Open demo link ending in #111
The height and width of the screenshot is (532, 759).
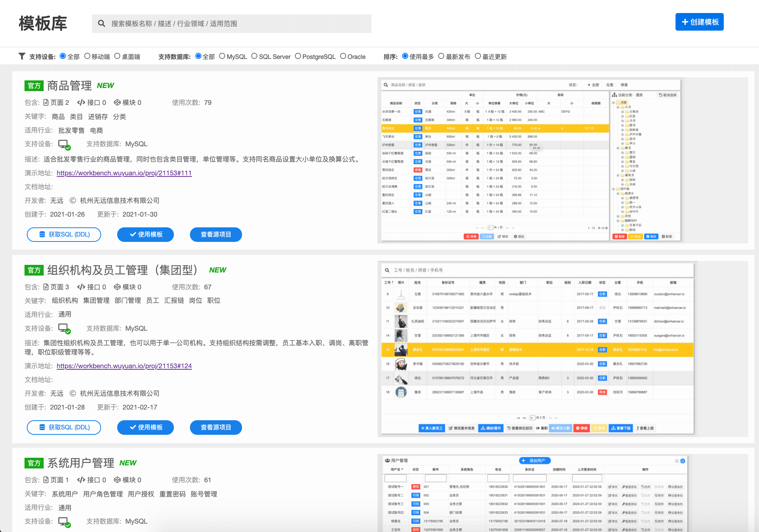124,173
